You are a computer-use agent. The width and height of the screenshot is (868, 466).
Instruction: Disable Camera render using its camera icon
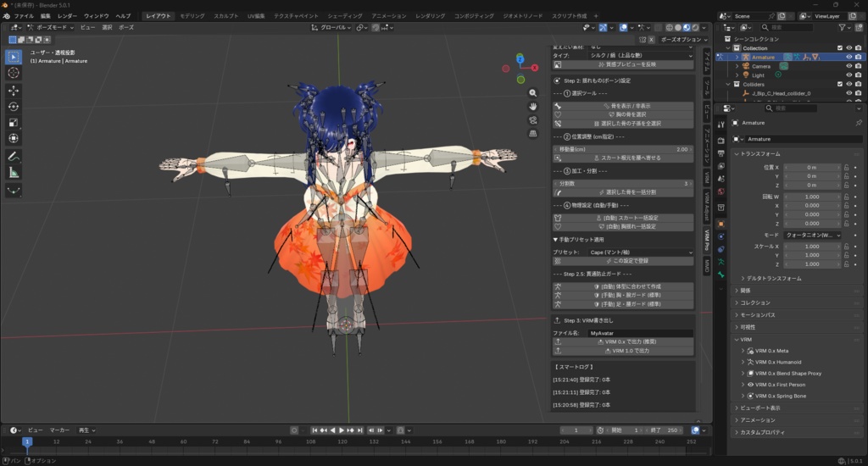[x=858, y=66]
